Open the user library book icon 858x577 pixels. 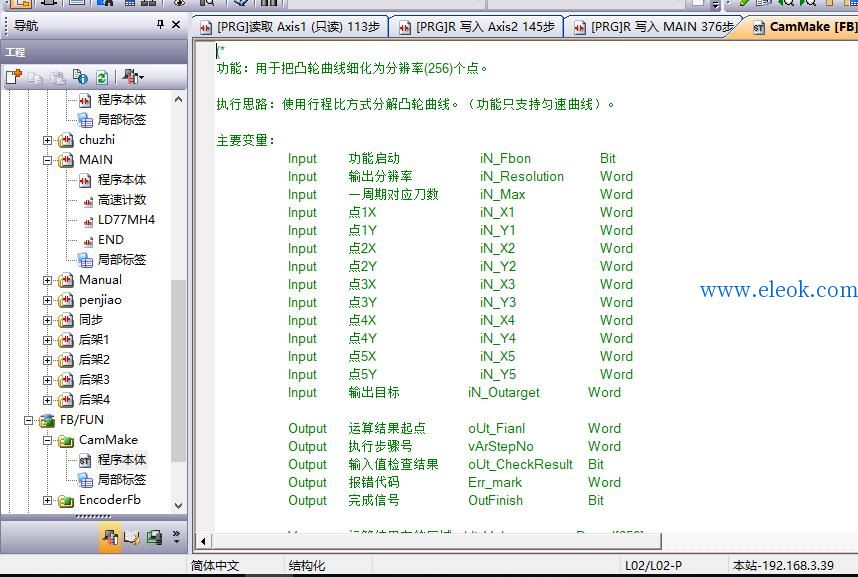click(x=132, y=538)
